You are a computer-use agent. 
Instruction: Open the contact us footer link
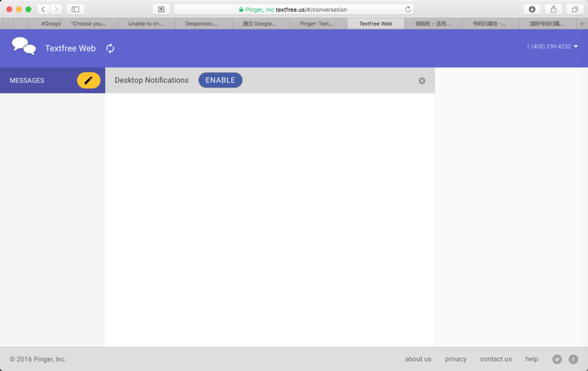pos(495,359)
